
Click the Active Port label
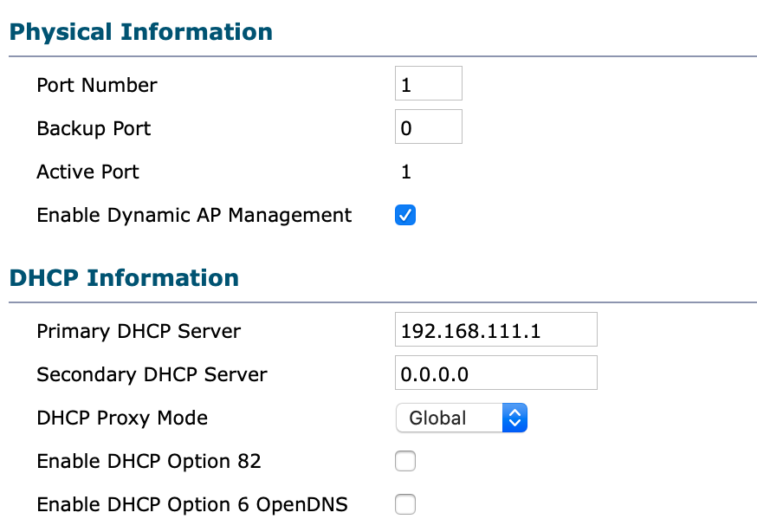pyautogui.click(x=87, y=172)
